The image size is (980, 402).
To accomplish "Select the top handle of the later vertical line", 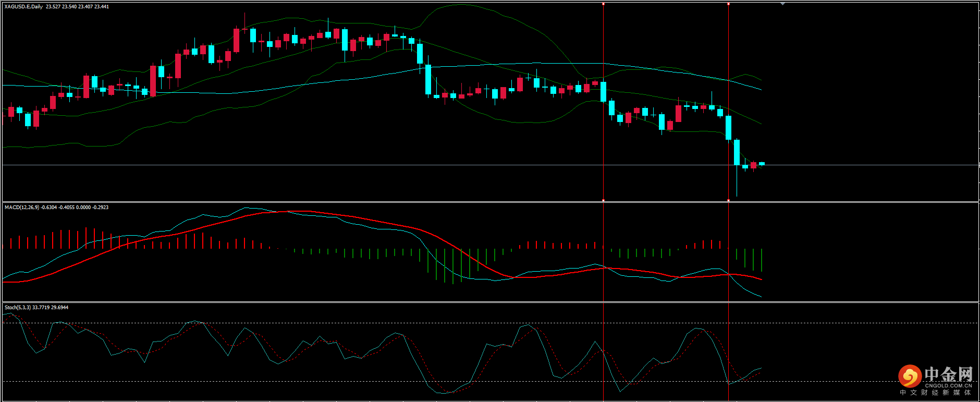I will pyautogui.click(x=728, y=4).
